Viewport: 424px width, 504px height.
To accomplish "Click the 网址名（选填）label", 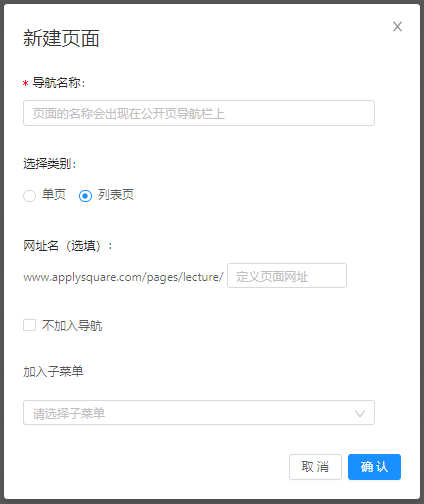I will (x=68, y=246).
